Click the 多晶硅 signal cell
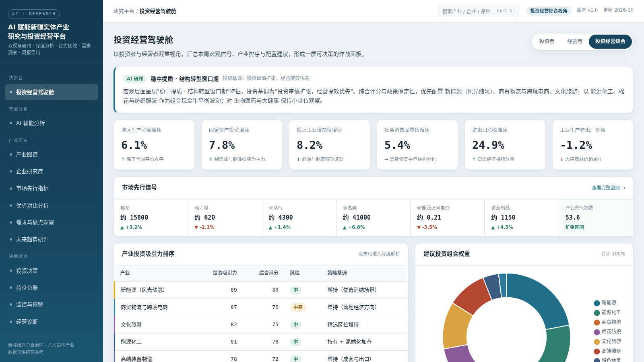The image size is (644, 362). coord(373,218)
